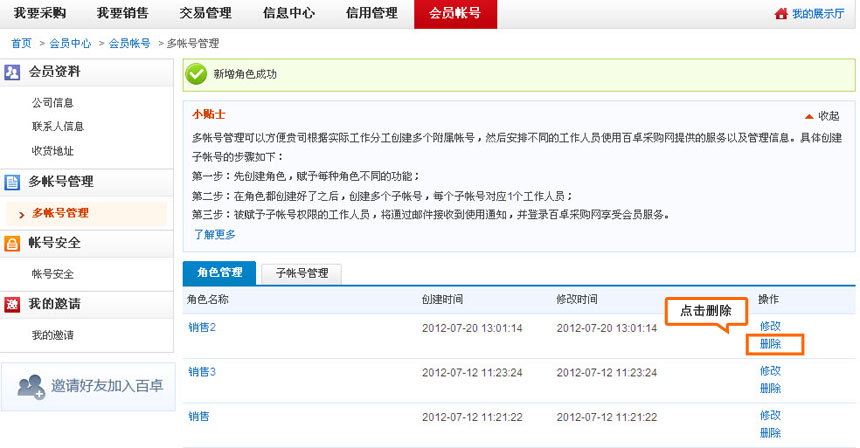Viewport: 860px width, 448px height.
Task: Click the 我的邀请 section icon
Action: click(13, 304)
